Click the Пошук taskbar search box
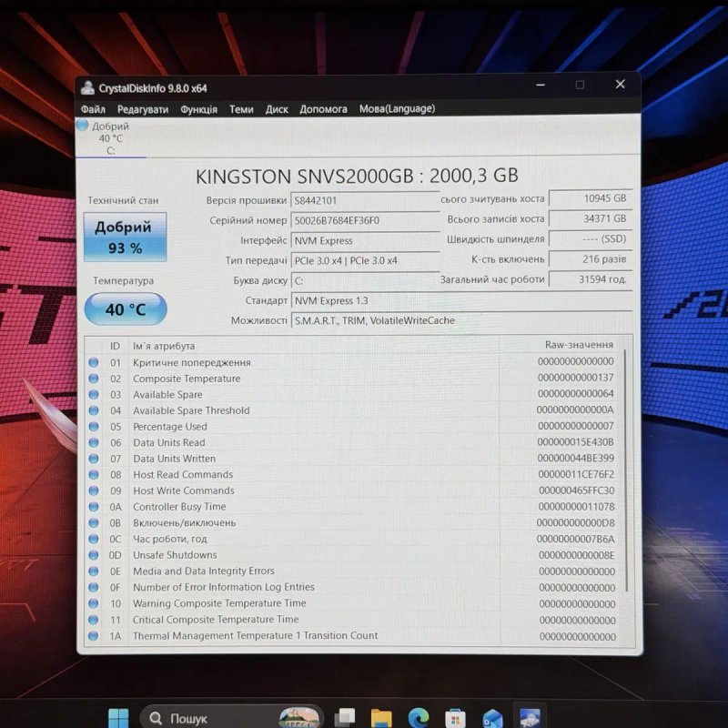This screenshot has width=728, height=728. click(231, 718)
